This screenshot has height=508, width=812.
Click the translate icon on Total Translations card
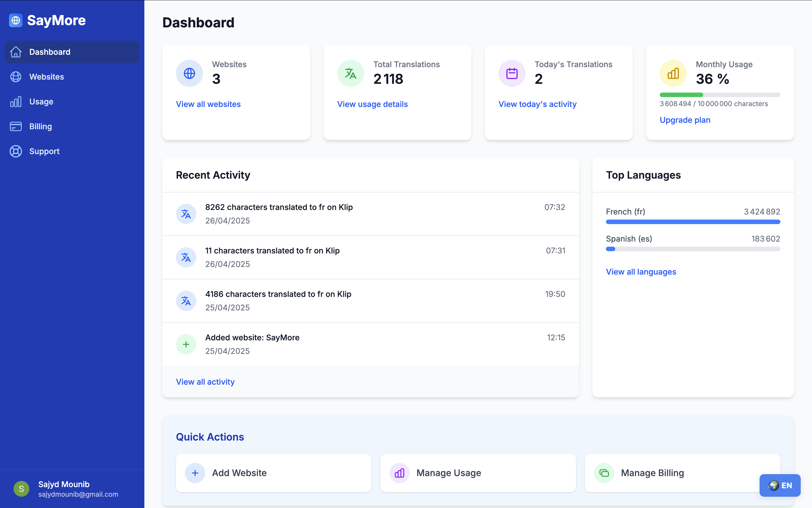click(x=351, y=73)
